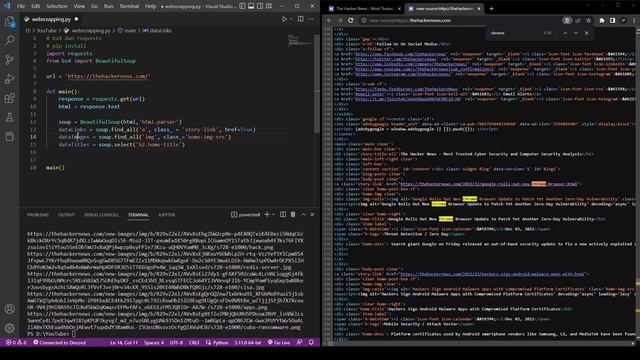Bookmark this page with star icon

(x=588, y=20)
